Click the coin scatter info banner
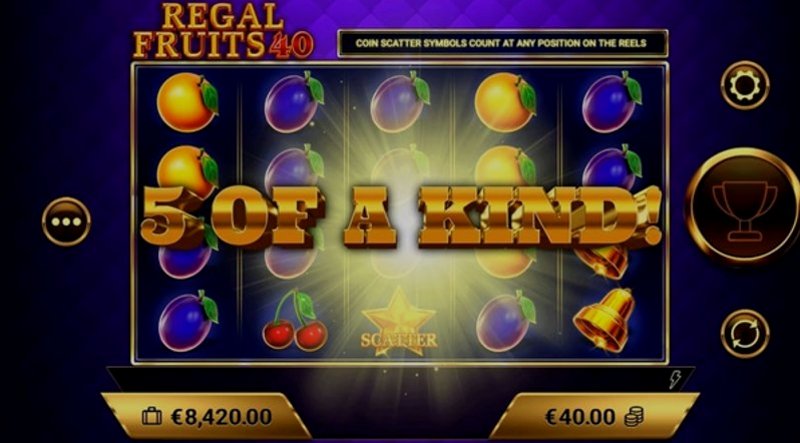800x443 pixels. point(503,43)
